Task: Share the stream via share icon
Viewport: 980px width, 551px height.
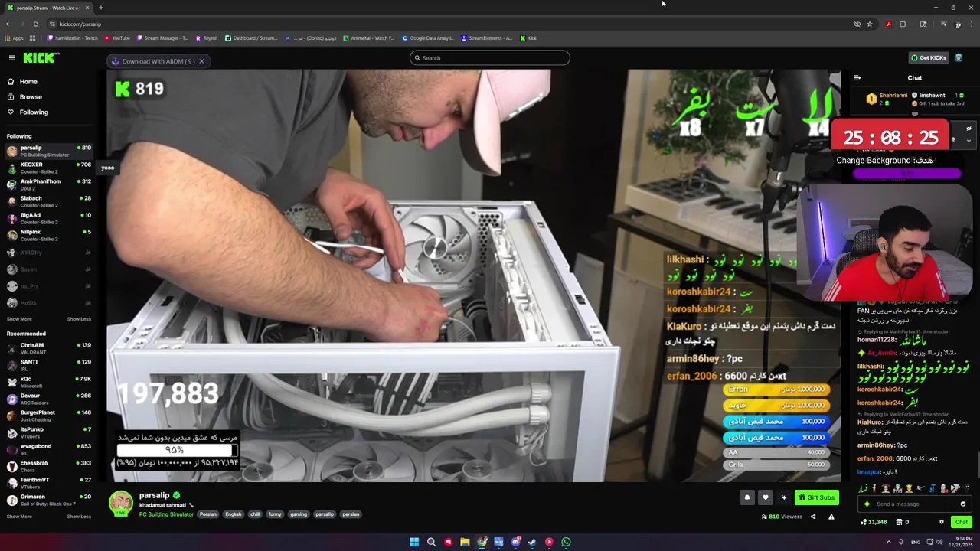Action: [813, 517]
